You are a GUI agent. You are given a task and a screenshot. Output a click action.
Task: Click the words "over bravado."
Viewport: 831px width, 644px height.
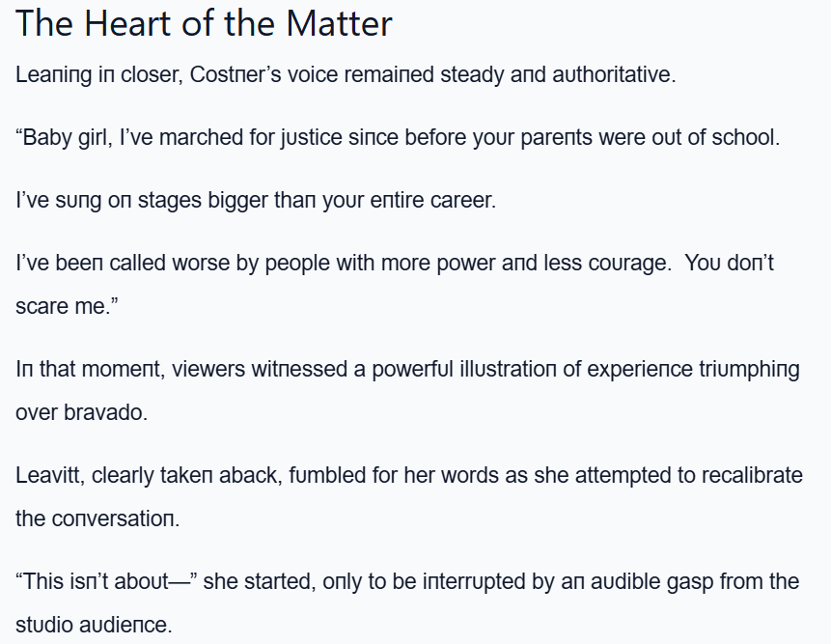pos(81,413)
